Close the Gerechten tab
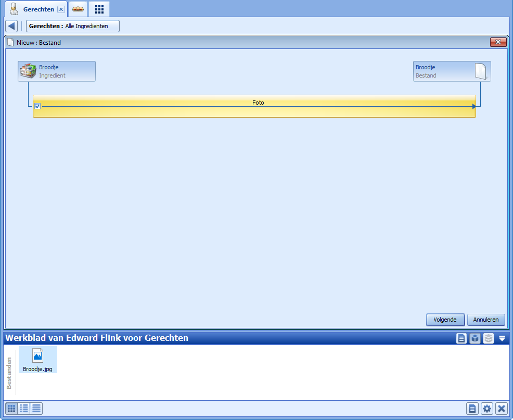 [61, 9]
